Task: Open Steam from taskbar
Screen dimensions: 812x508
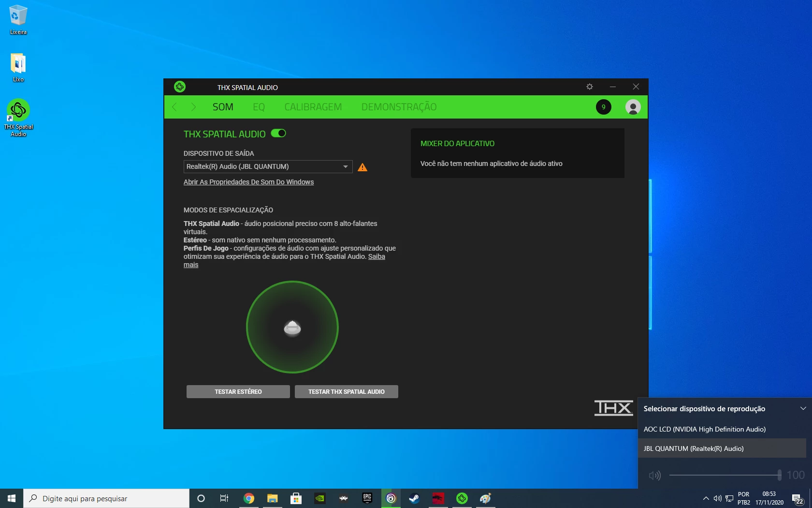Action: [x=415, y=498]
